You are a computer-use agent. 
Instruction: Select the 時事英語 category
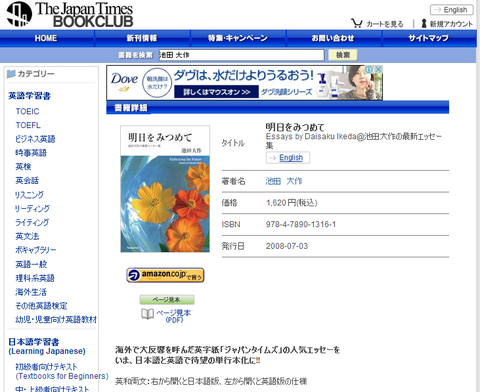click(x=31, y=153)
